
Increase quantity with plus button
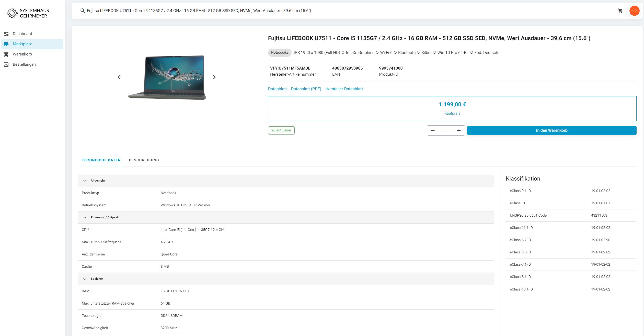coord(459,130)
